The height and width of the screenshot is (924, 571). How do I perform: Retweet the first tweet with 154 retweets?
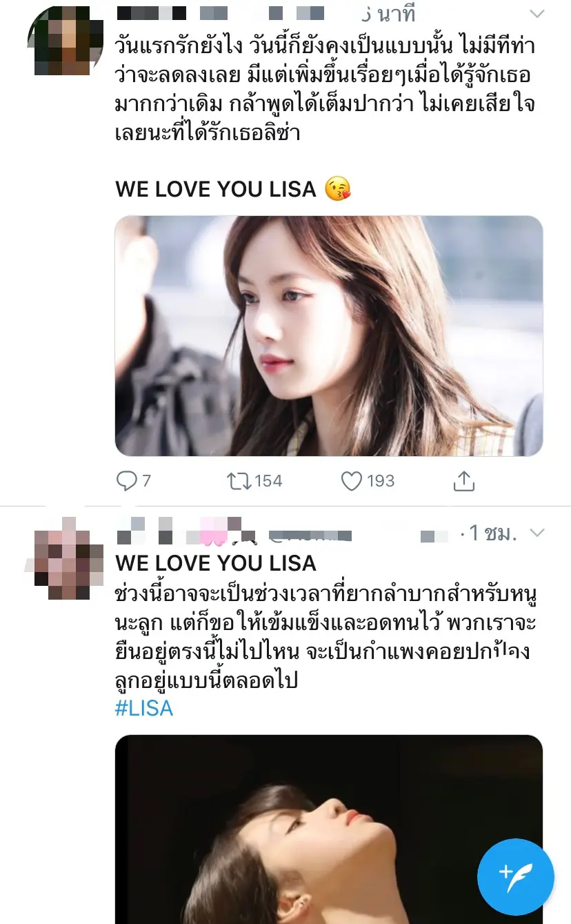click(239, 481)
